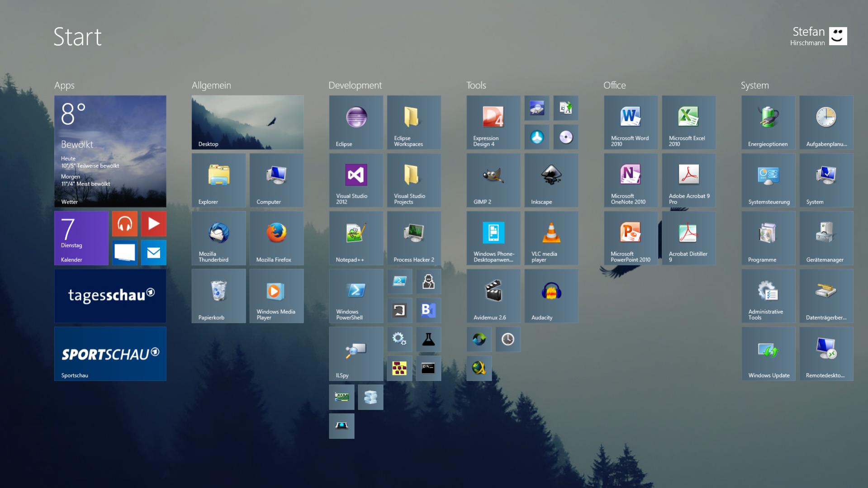
Task: Open the red Video play tile
Action: tap(153, 223)
